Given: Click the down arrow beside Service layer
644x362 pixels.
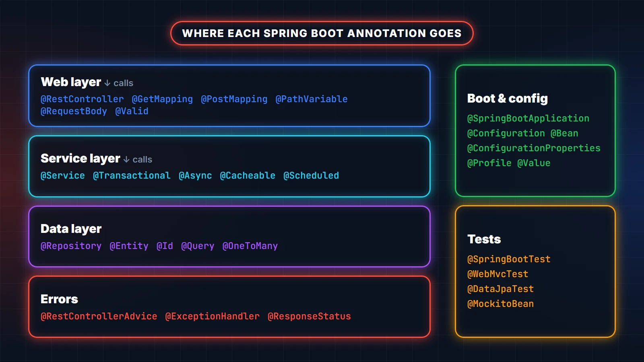Looking at the screenshot, I should (126, 160).
